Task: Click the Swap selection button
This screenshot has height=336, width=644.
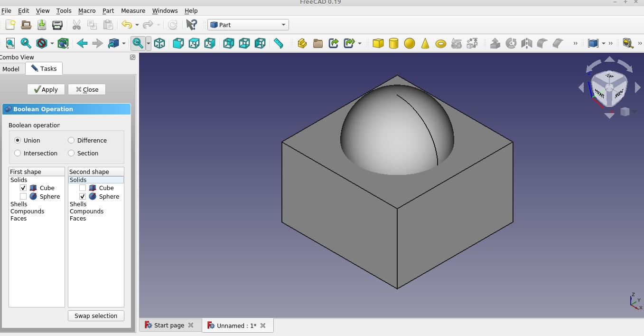Action: pyautogui.click(x=96, y=316)
